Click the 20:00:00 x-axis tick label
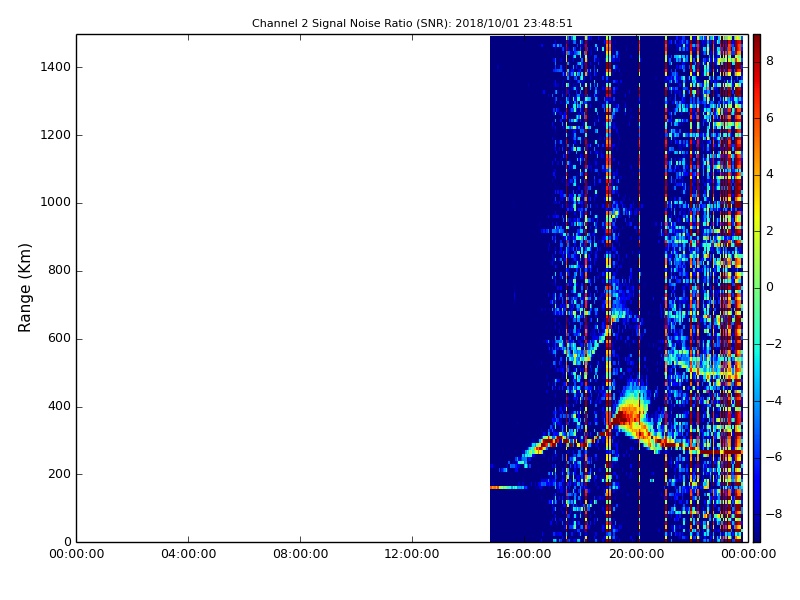 [x=636, y=554]
